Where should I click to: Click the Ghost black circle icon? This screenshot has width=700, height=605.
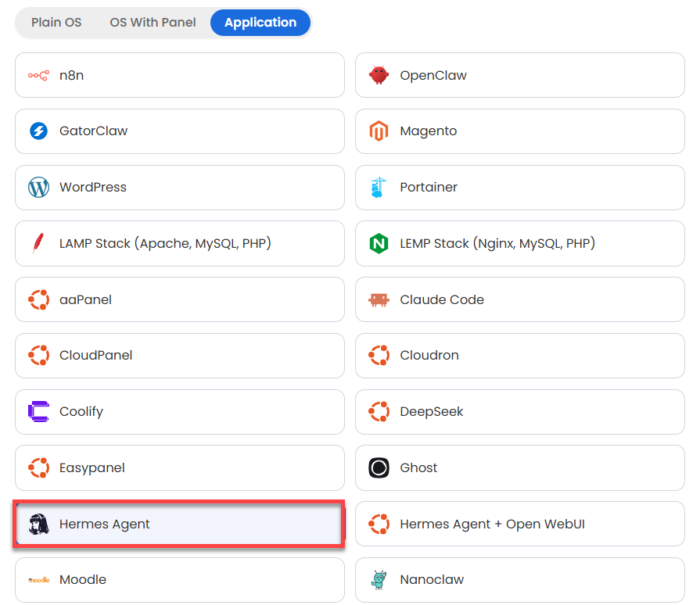379,468
